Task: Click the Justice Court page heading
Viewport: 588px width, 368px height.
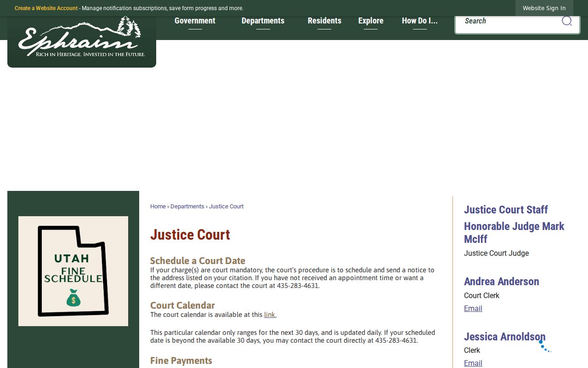Action: click(x=190, y=235)
